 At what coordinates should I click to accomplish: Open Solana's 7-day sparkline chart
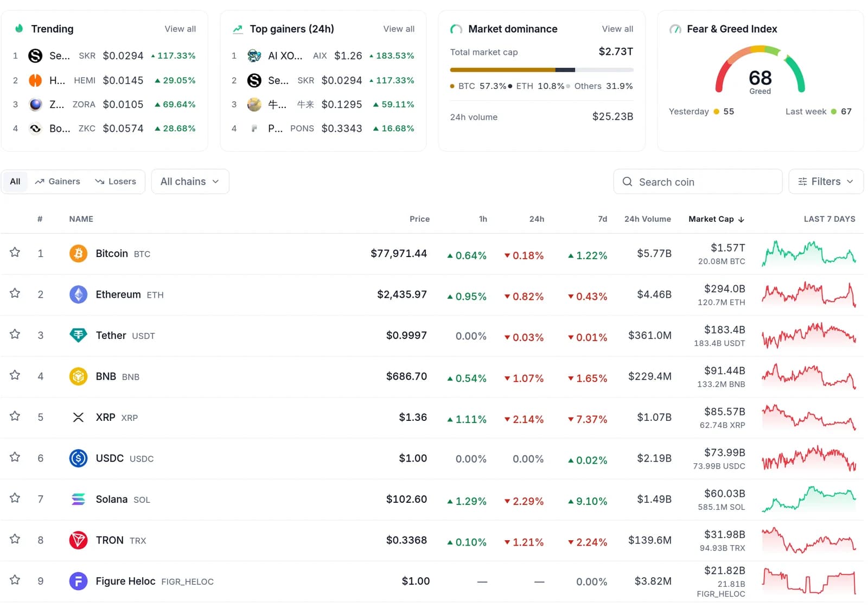(809, 499)
